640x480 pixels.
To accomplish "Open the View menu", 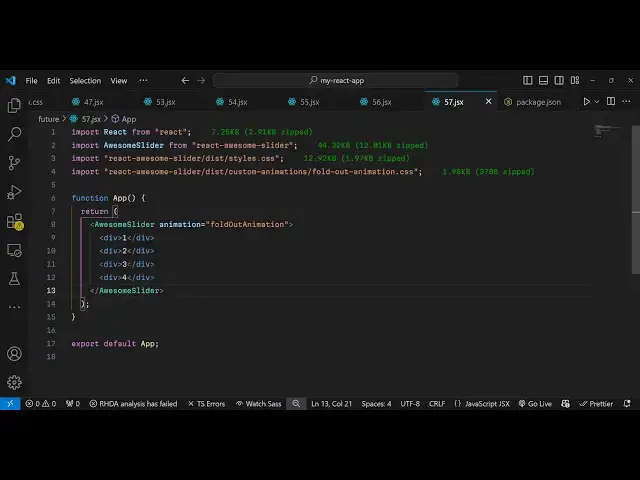I will [119, 81].
